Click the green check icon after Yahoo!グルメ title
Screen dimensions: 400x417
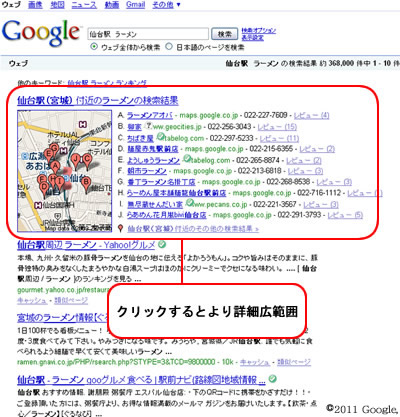(x=162, y=245)
